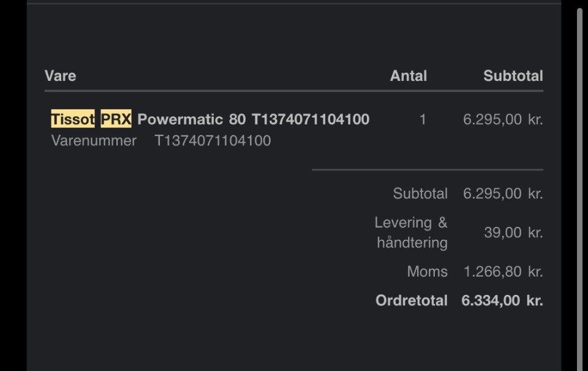Click varenummer value T1374071104100
The width and height of the screenshot is (588, 371).
213,140
